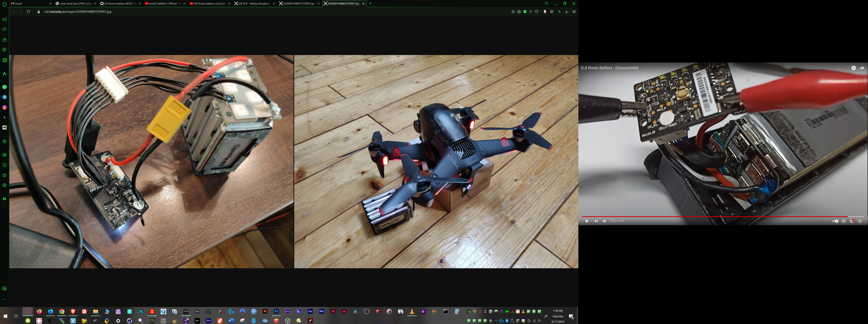The height and width of the screenshot is (324, 868).
Task: Skip to next video in player
Action: pos(596,221)
